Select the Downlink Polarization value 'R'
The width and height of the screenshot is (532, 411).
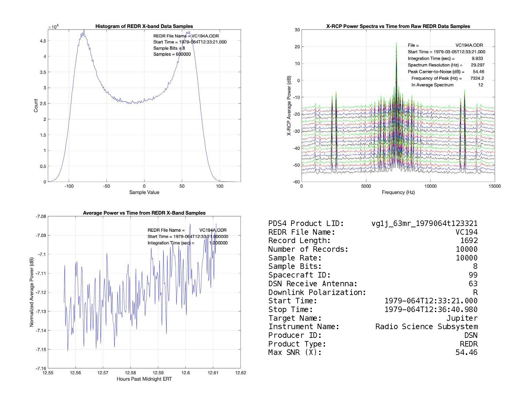click(475, 292)
